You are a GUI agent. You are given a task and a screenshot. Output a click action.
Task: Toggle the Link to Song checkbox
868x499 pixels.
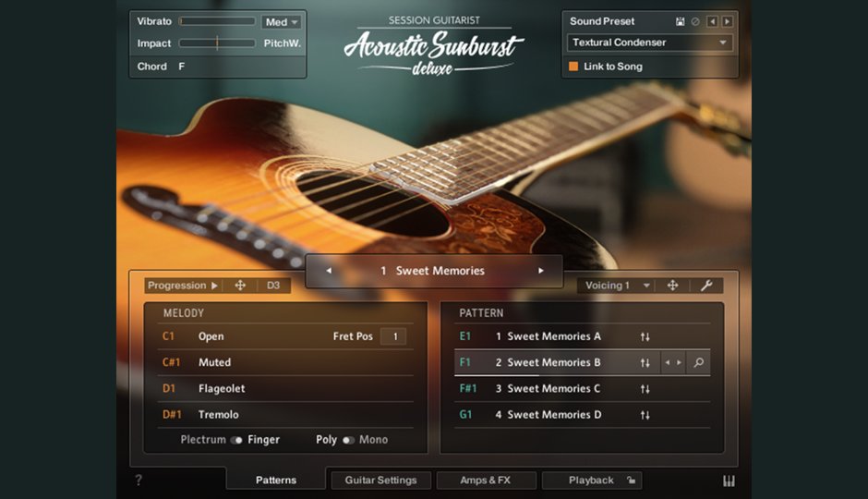pos(573,67)
